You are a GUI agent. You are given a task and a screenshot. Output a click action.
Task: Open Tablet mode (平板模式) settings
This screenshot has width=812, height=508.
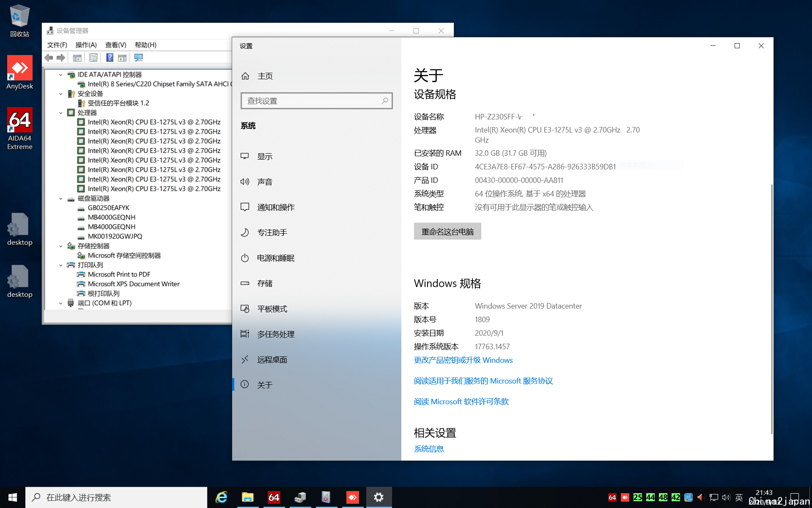click(316, 309)
